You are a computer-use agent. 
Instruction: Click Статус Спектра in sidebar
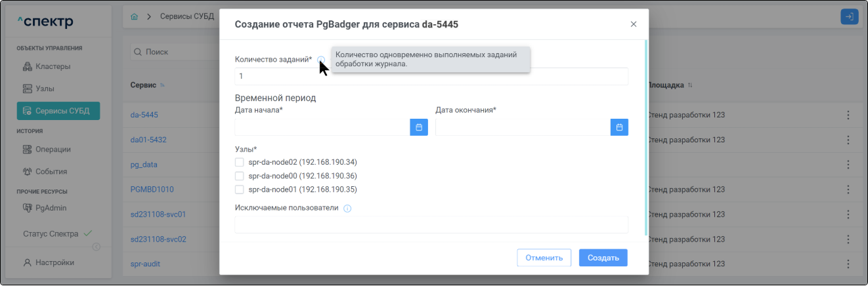[58, 234]
